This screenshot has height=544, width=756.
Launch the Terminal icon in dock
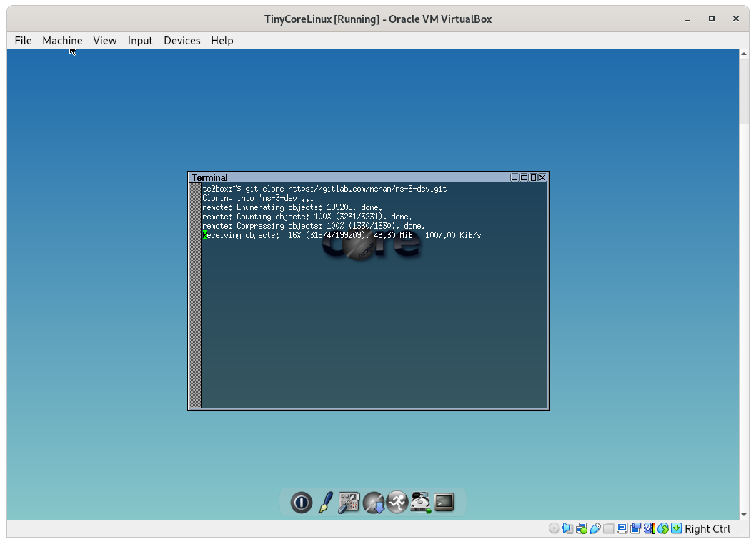[444, 503]
